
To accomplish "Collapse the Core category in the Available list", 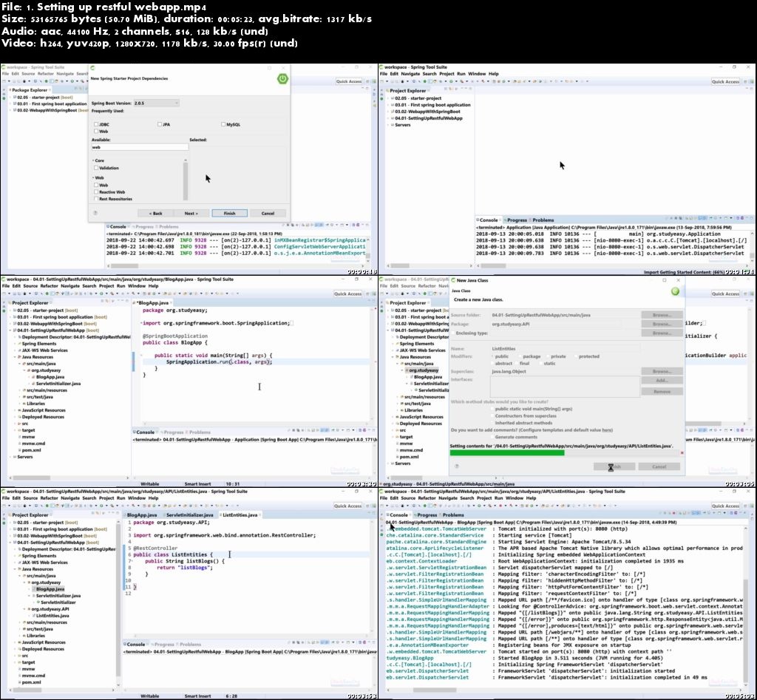I will point(93,160).
